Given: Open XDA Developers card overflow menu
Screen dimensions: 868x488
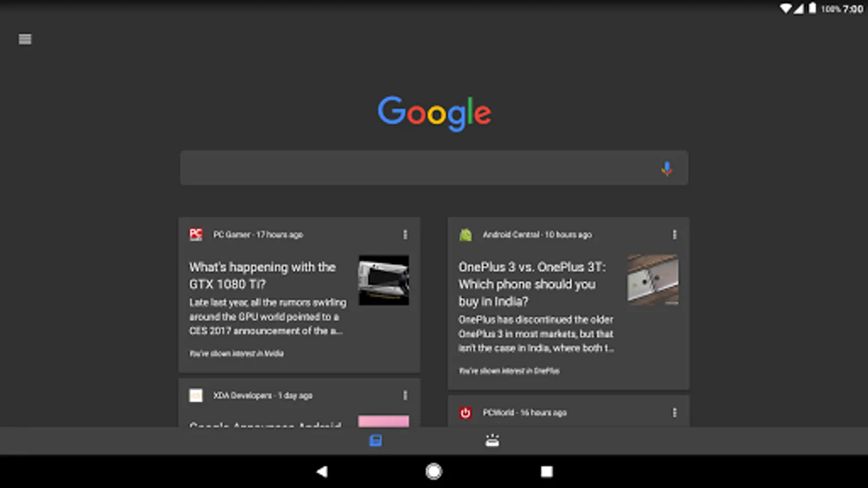Looking at the screenshot, I should pos(405,395).
